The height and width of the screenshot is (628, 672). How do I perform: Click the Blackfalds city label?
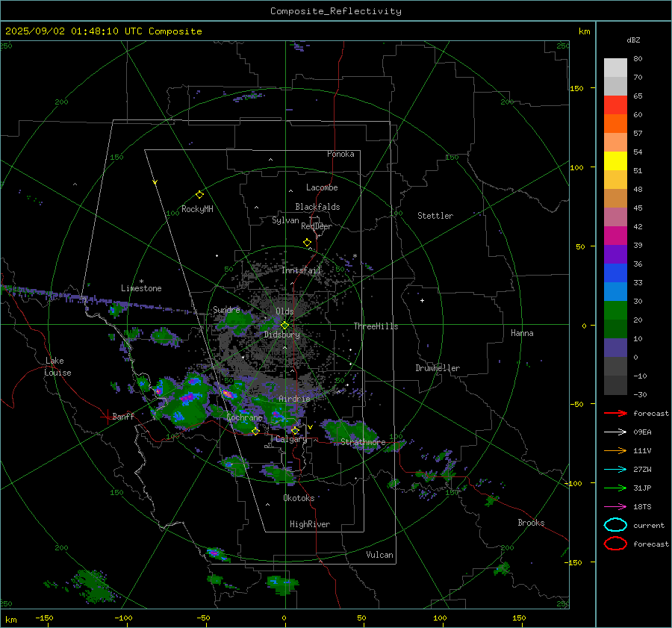317,207
